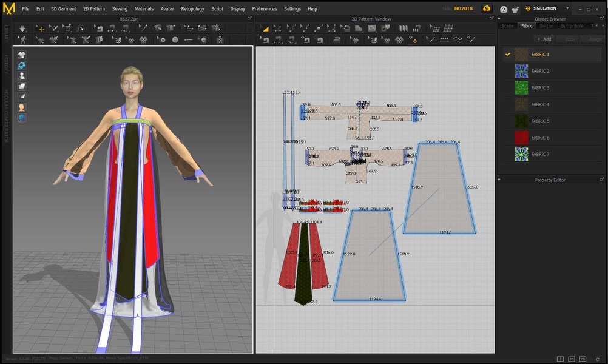Toggle the avatar head render icon
The width and height of the screenshot is (608, 364).
click(22, 107)
